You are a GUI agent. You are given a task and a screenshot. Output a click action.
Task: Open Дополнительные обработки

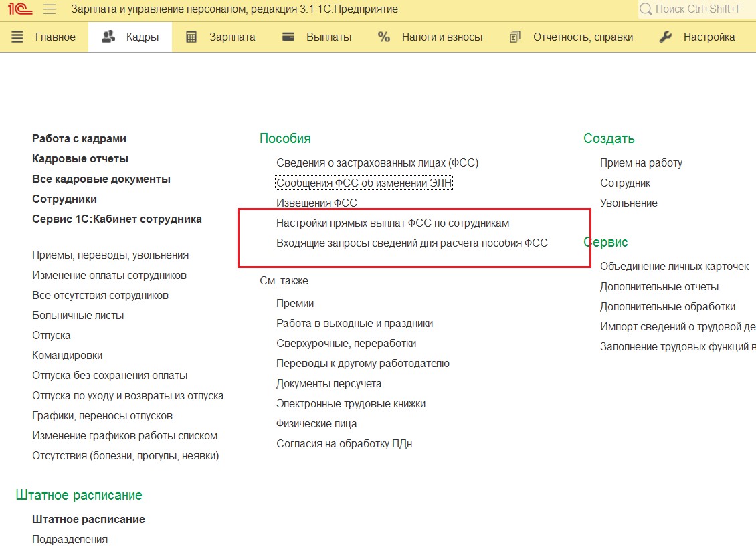(668, 307)
